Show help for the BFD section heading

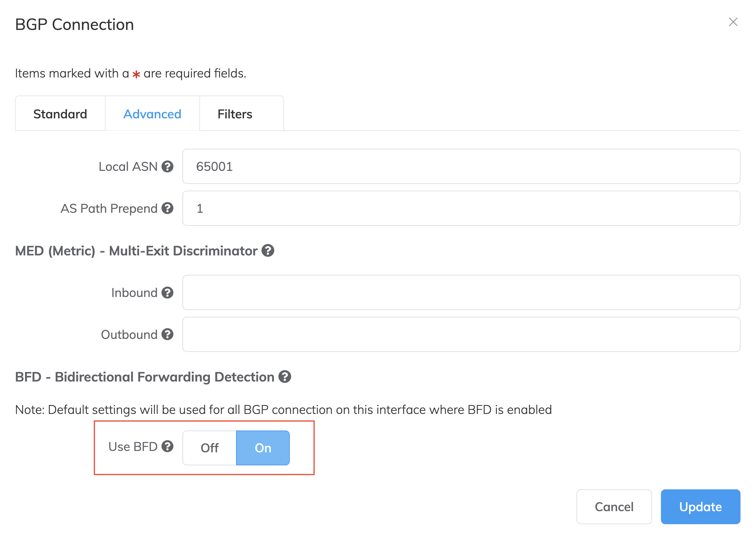coord(285,377)
